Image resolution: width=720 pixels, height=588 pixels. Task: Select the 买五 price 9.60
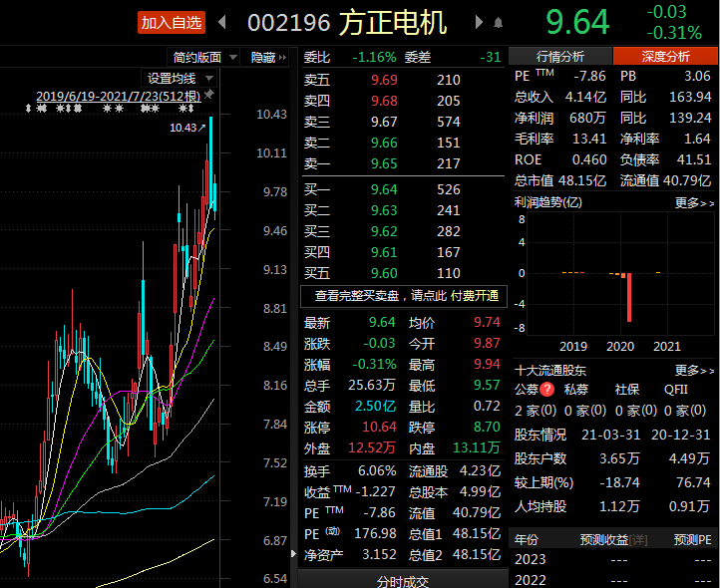[x=384, y=274]
